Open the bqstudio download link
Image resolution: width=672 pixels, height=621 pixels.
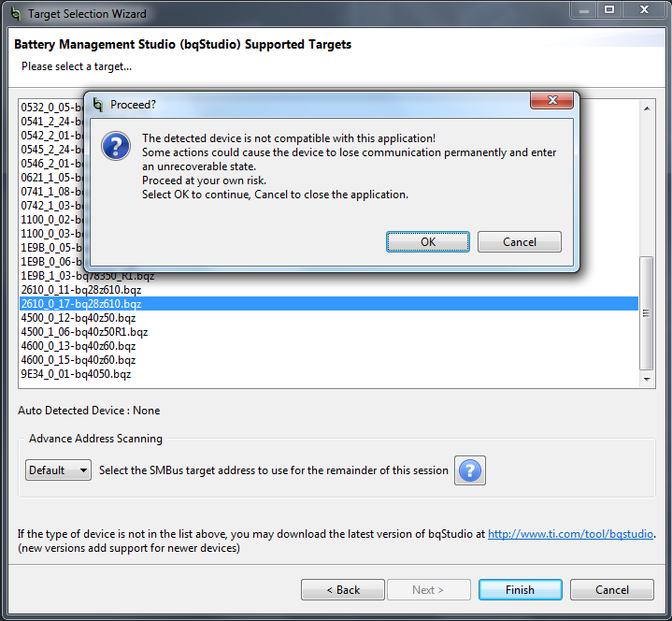pos(570,534)
